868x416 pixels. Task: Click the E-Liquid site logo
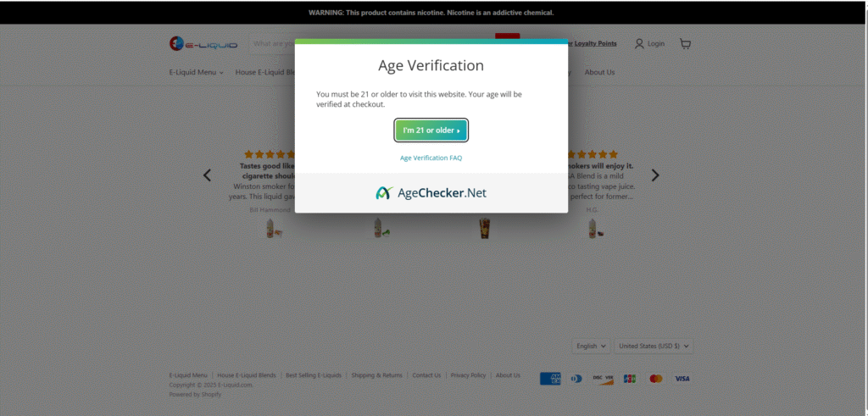pos(203,44)
